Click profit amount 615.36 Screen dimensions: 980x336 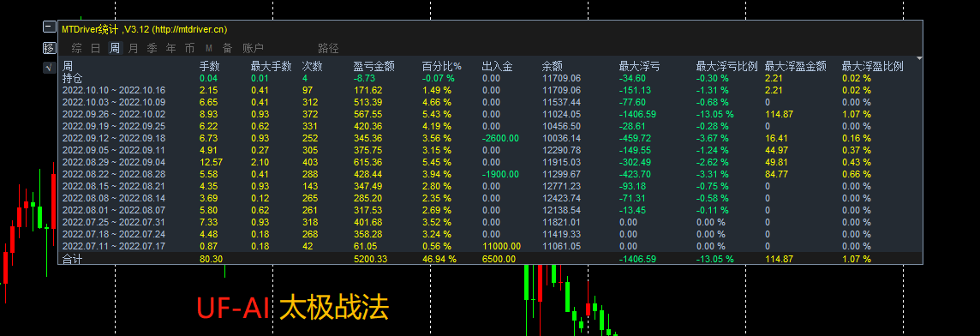click(x=367, y=162)
